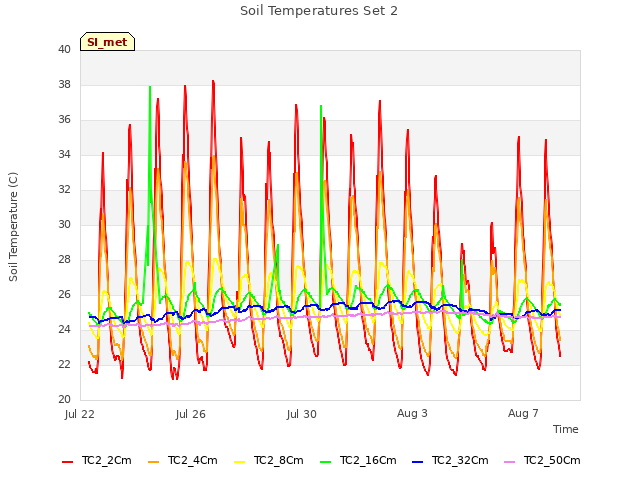The height and width of the screenshot is (480, 640).
Task: Click the 22 y-axis tick label
Action: pyautogui.click(x=64, y=364)
